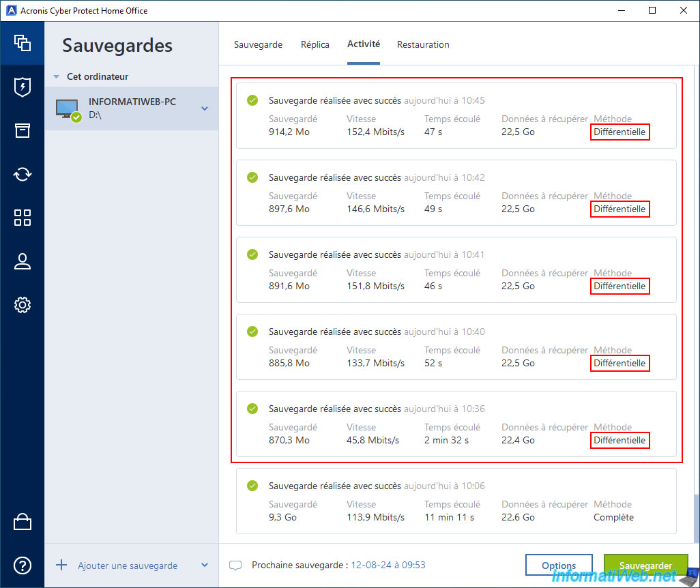Viewport: 700px width, 588px height.
Task: Click the 133,7 Mbits/s speed value
Action: 375,364
